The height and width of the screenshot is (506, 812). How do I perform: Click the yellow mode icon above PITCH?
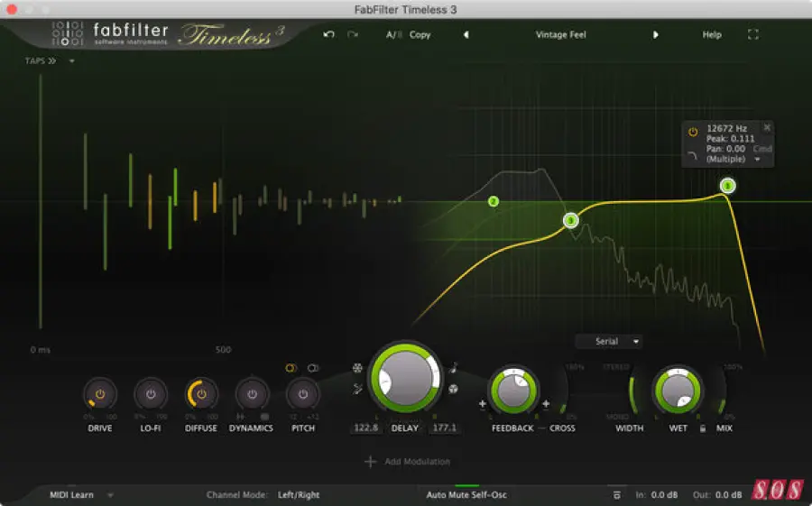click(x=291, y=368)
